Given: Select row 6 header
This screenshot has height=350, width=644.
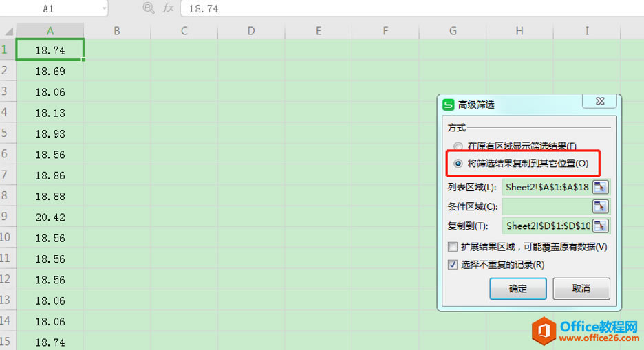Looking at the screenshot, I should 8,154.
